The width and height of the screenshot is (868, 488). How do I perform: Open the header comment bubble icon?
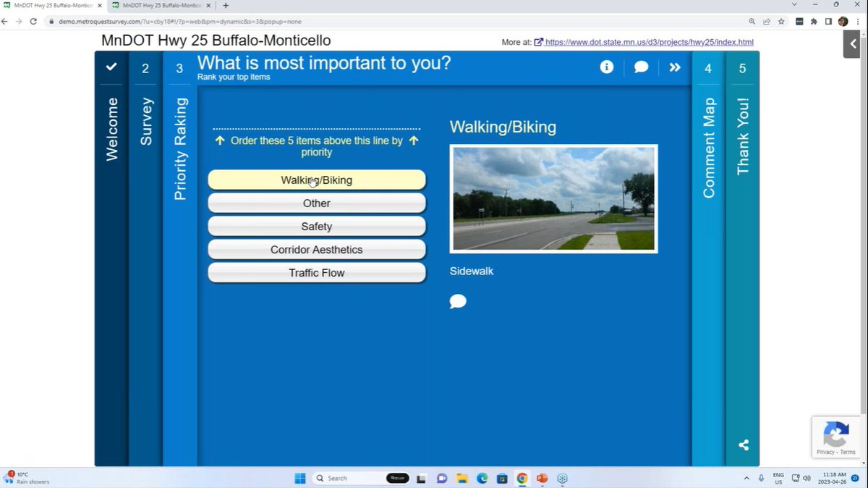click(x=642, y=67)
